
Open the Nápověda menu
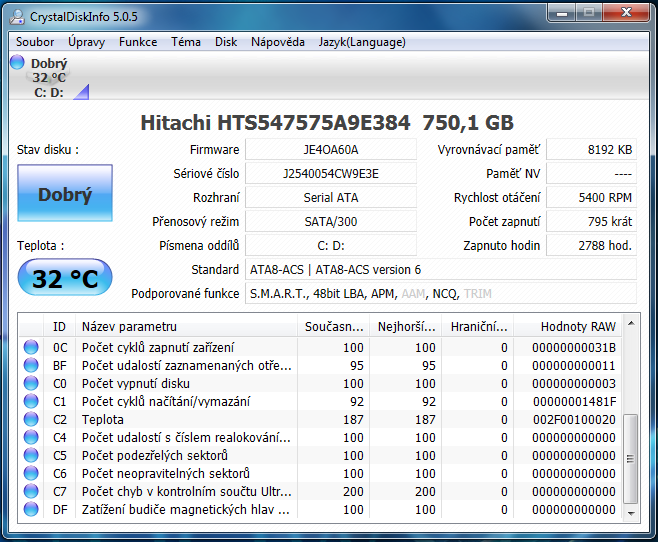(x=278, y=42)
